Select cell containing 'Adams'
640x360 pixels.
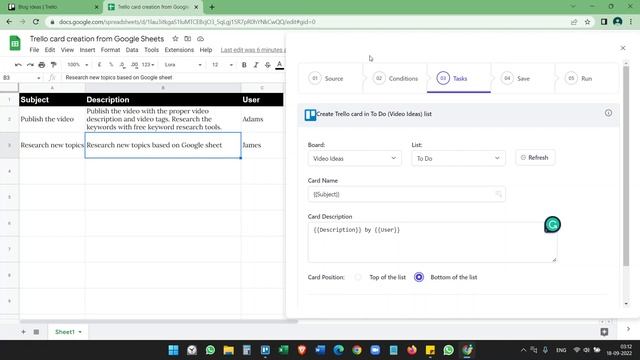262,119
